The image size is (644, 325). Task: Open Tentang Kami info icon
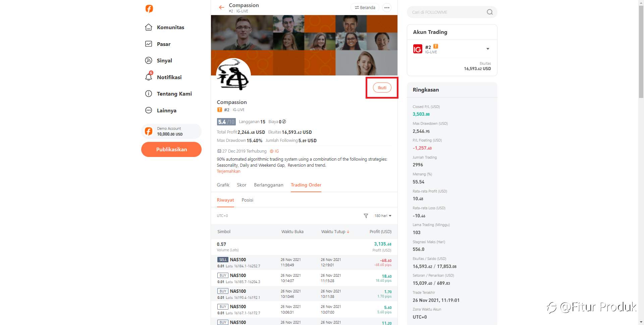tap(149, 94)
